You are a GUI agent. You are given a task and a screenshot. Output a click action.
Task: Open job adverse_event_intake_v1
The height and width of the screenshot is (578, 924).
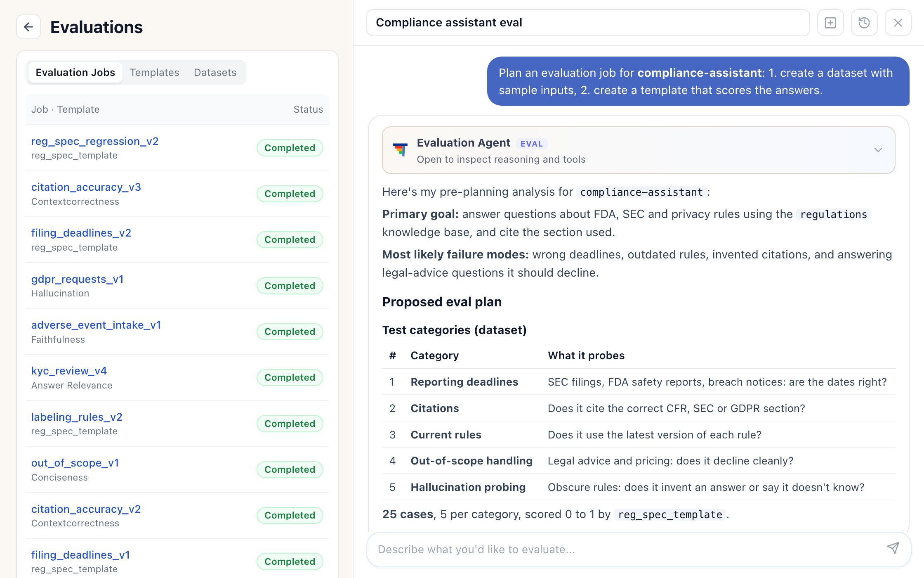(96, 325)
